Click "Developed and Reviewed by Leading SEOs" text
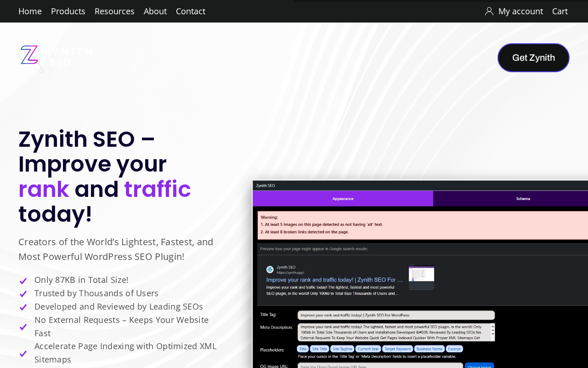 point(119,306)
